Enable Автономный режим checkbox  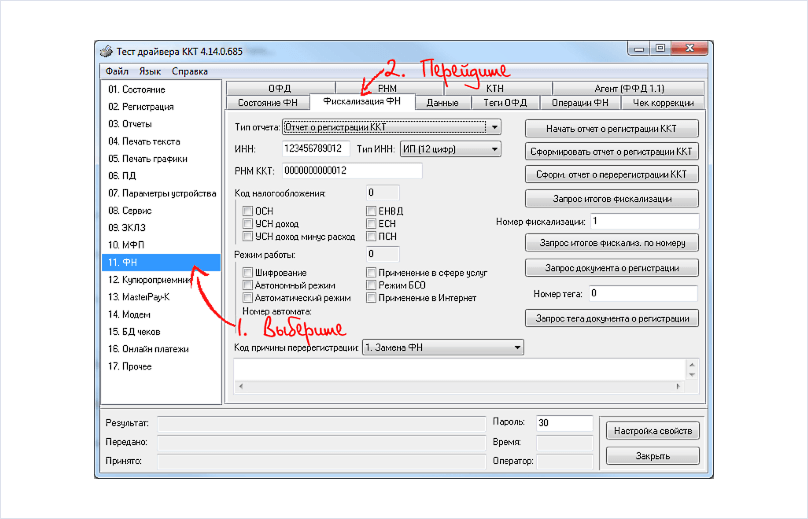pos(249,285)
